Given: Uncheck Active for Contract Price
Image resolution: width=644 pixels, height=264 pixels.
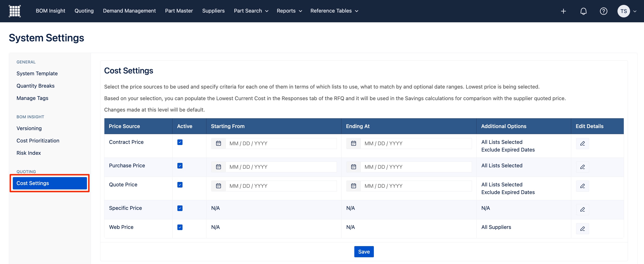Looking at the screenshot, I should (180, 142).
